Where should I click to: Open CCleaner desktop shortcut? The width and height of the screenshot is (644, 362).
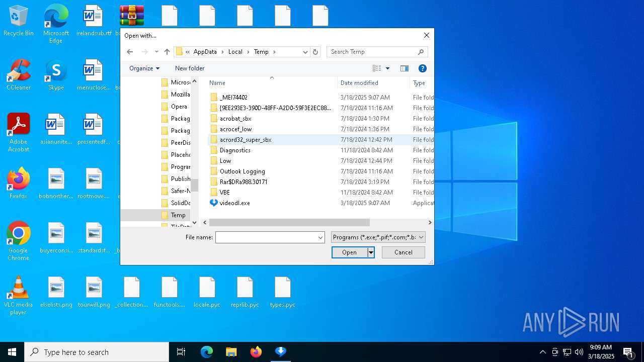(19, 75)
